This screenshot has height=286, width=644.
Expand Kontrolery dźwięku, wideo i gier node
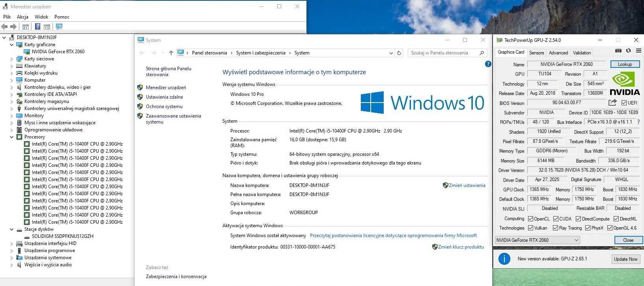(x=12, y=87)
